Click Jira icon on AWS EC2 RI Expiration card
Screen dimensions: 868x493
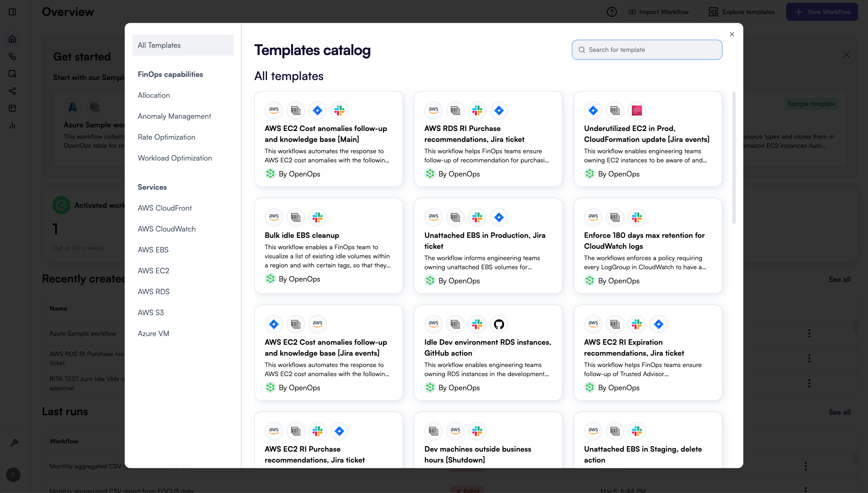click(659, 324)
